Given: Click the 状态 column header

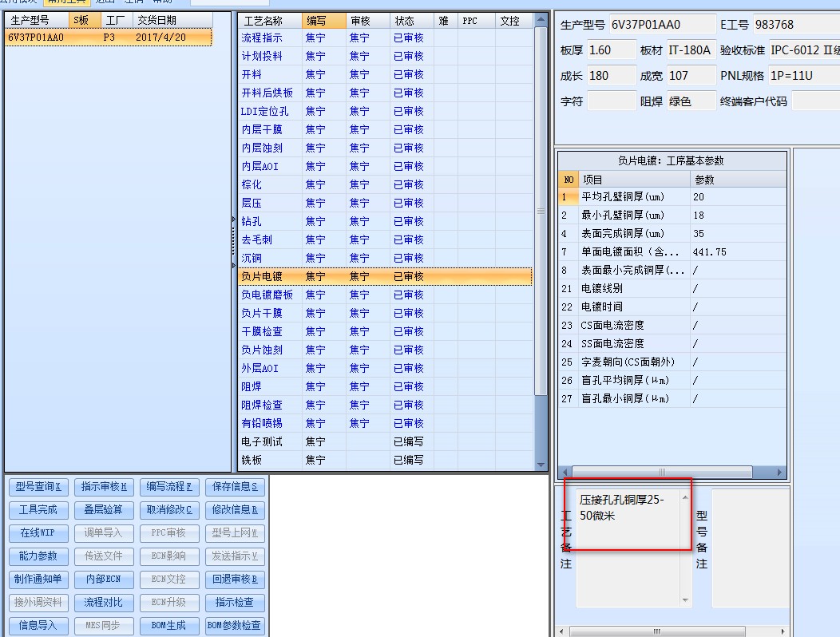Looking at the screenshot, I should (x=412, y=21).
